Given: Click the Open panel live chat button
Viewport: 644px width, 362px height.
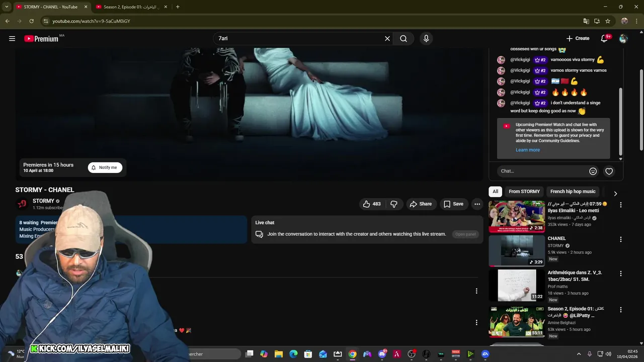Looking at the screenshot, I should pos(465,234).
